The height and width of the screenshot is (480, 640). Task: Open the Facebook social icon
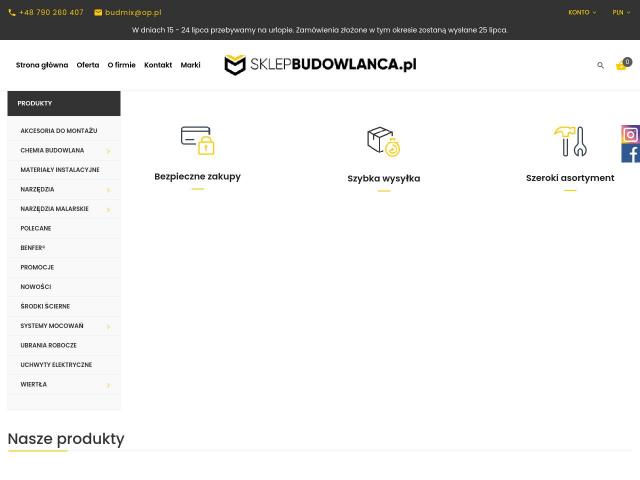[x=631, y=153]
